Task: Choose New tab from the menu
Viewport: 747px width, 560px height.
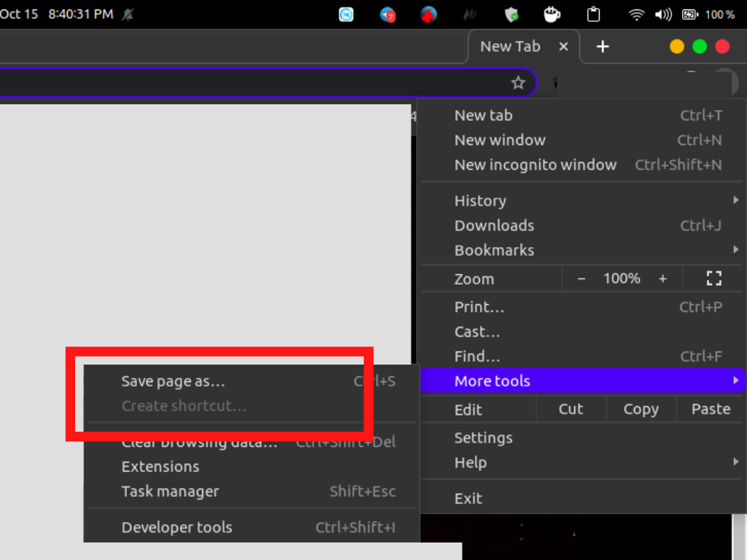Action: point(581,115)
